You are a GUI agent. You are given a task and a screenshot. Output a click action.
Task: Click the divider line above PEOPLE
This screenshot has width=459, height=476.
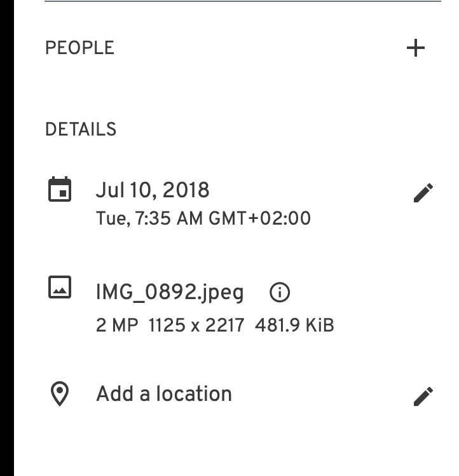[x=243, y=1]
